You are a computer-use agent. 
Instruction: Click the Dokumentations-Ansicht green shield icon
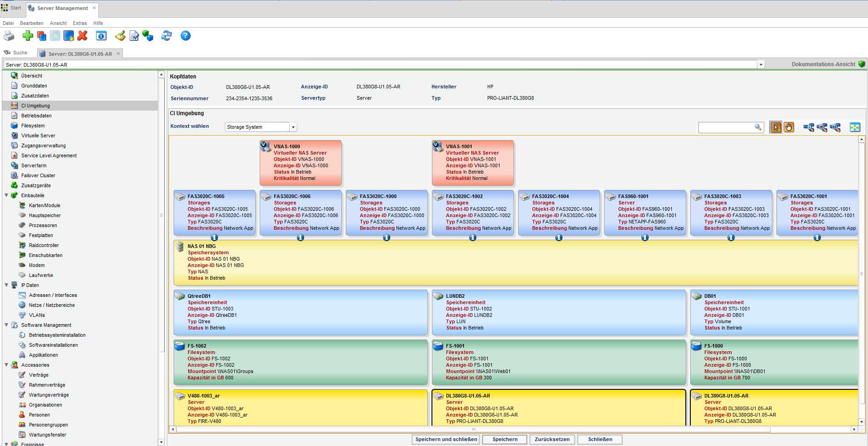coord(862,64)
